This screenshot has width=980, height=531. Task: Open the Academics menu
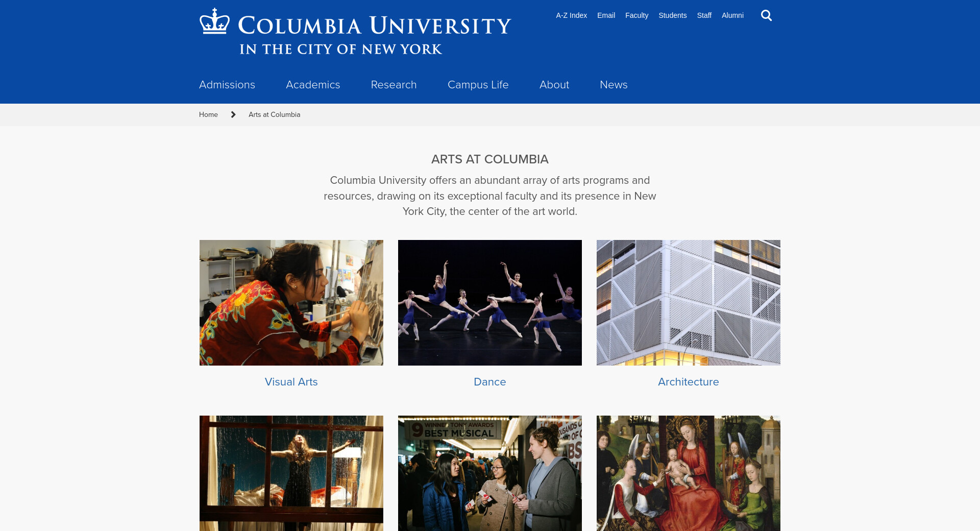point(313,85)
